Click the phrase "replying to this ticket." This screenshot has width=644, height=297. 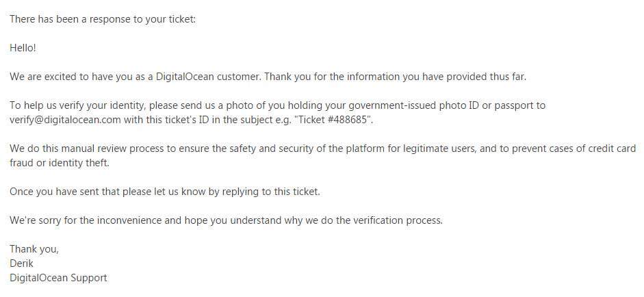(x=271, y=192)
